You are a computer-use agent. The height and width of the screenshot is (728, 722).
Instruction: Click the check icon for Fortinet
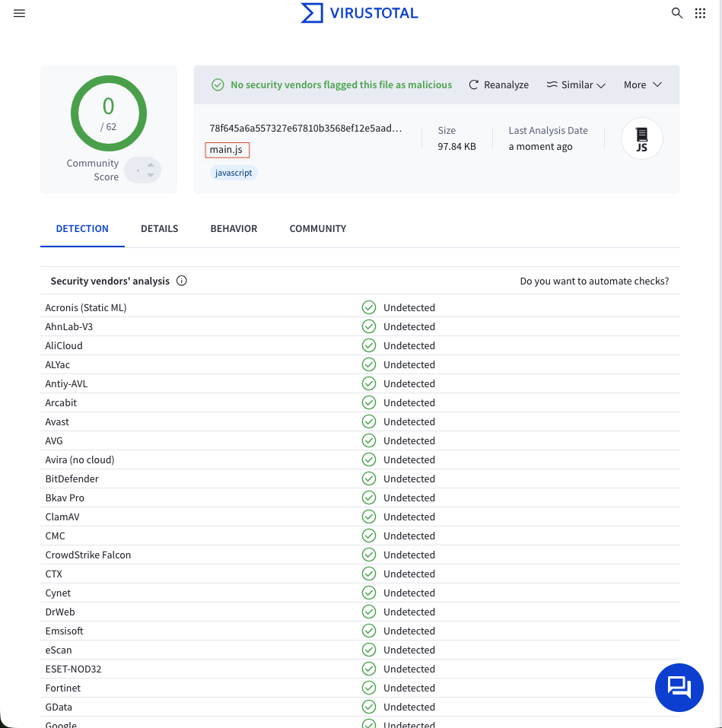(x=369, y=688)
